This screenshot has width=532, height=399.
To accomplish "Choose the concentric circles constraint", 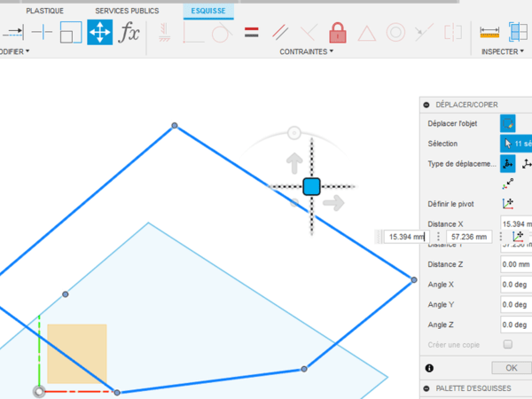I will [395, 34].
